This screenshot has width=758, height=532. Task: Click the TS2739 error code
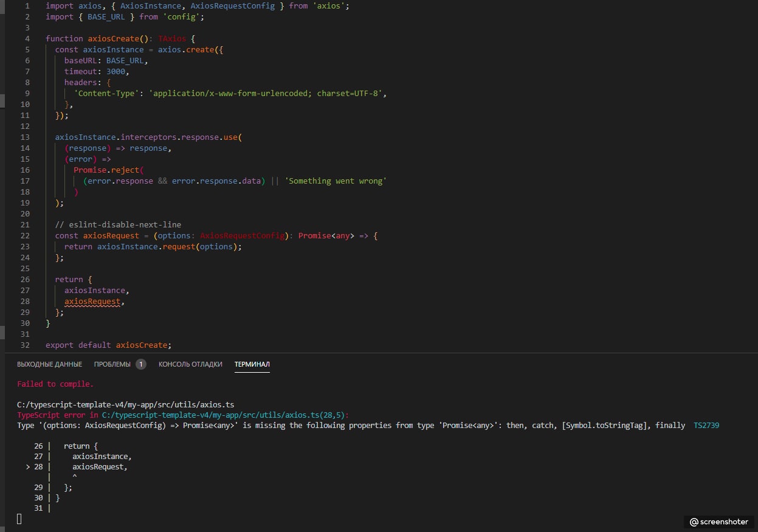706,426
